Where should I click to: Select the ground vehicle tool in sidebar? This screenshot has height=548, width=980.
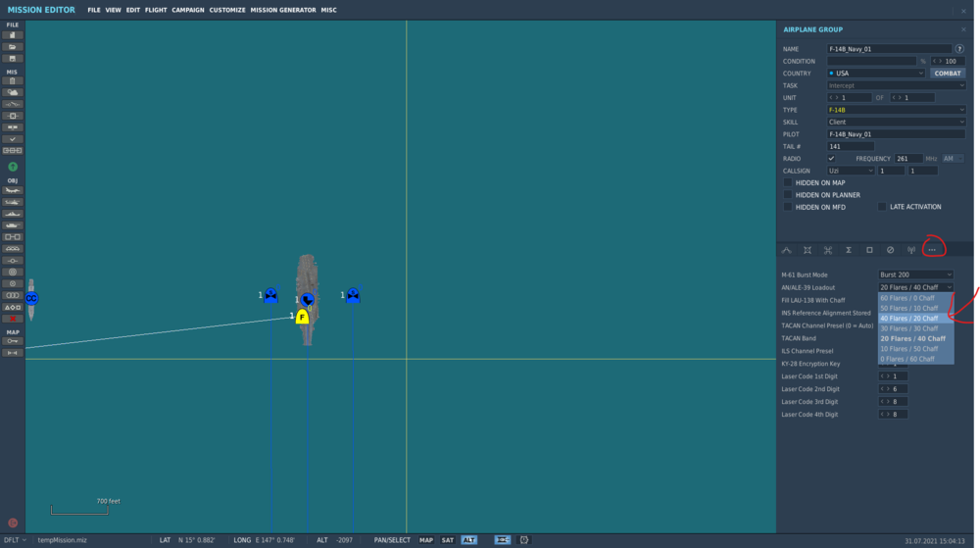13,225
